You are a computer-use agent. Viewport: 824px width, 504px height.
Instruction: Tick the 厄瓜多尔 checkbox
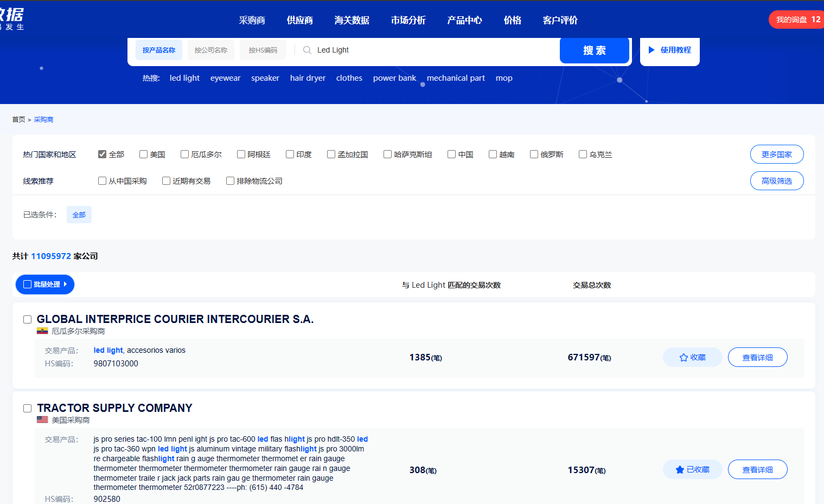184,154
